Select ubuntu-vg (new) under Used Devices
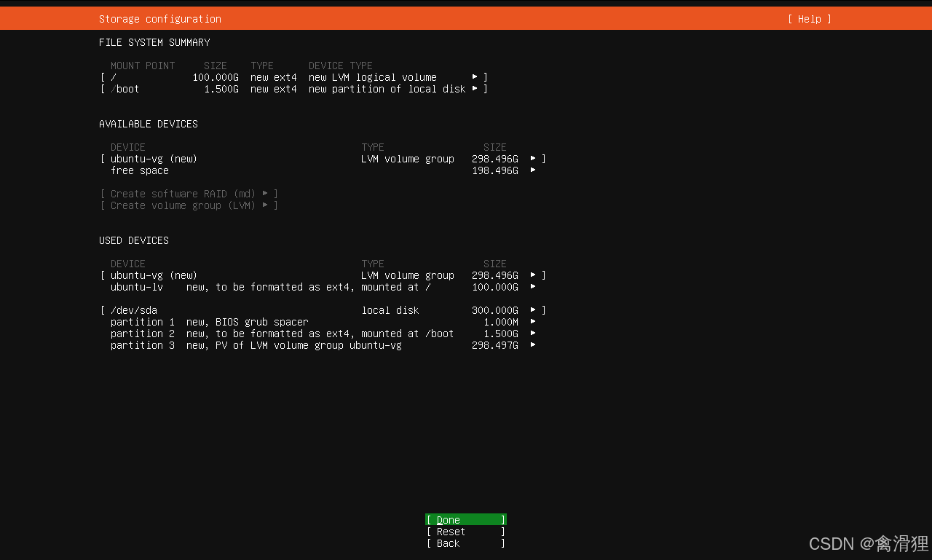This screenshot has height=560, width=932. [x=323, y=275]
